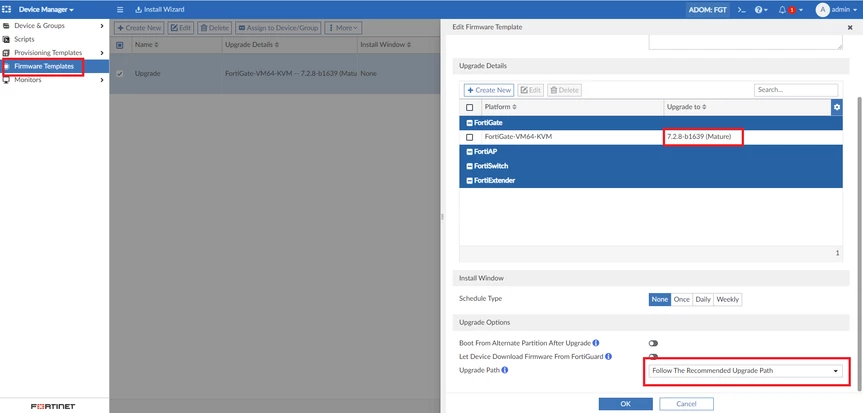
Task: Check the FortiGate-VM64-KVM row checkbox
Action: click(x=470, y=136)
